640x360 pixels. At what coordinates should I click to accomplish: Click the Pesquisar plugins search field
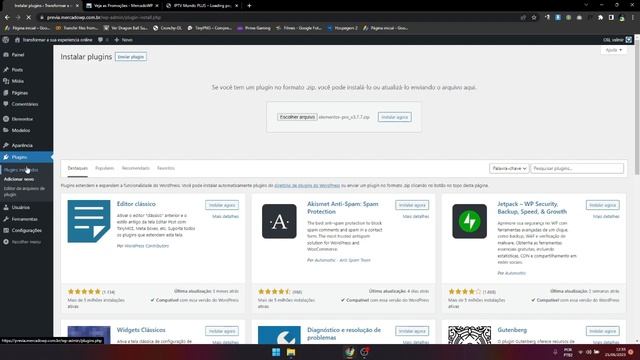click(577, 168)
